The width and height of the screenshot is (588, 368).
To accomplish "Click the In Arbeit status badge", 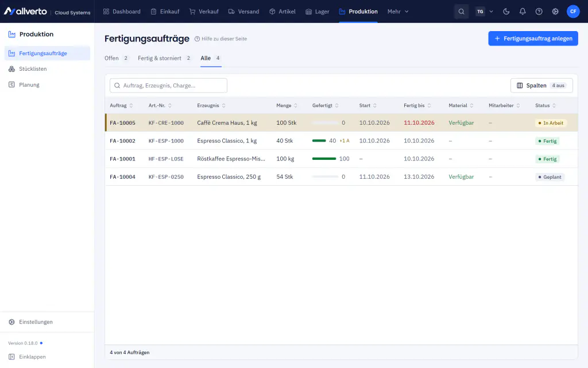I will click(x=551, y=123).
